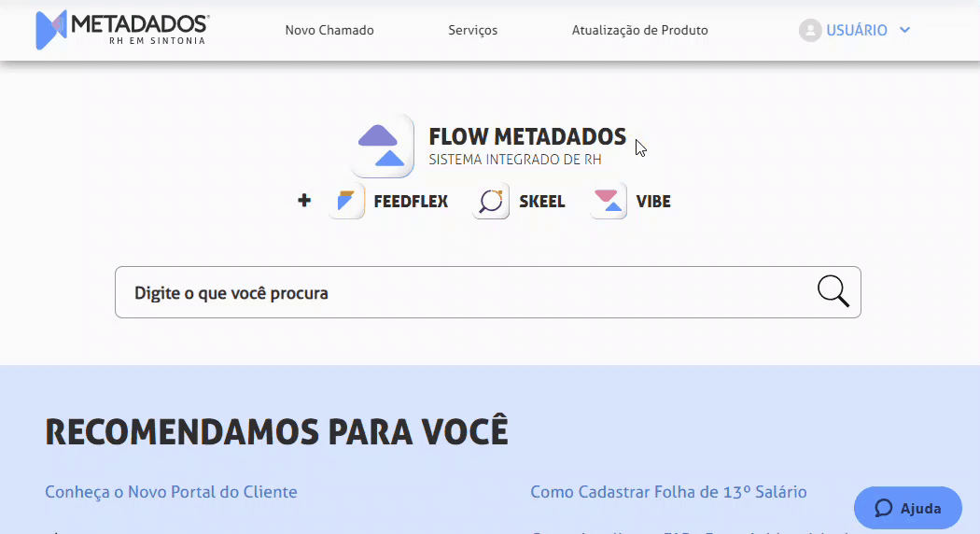The height and width of the screenshot is (534, 980).
Task: Click the FEEDFLEX text label
Action: (411, 202)
